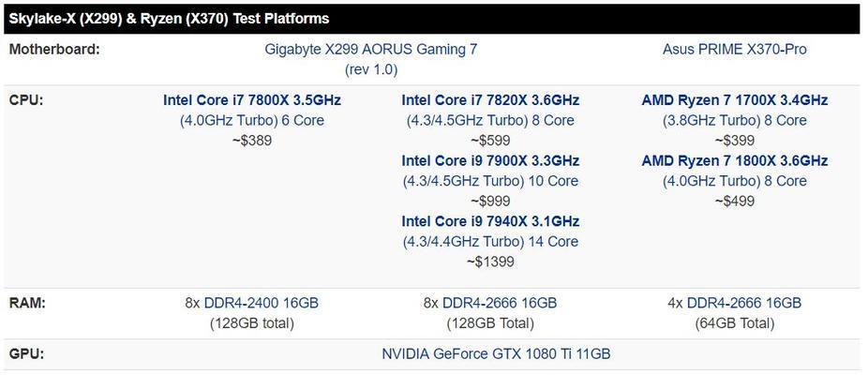Click Intel Core i7 7800X 3.5GHz link

pos(252,100)
